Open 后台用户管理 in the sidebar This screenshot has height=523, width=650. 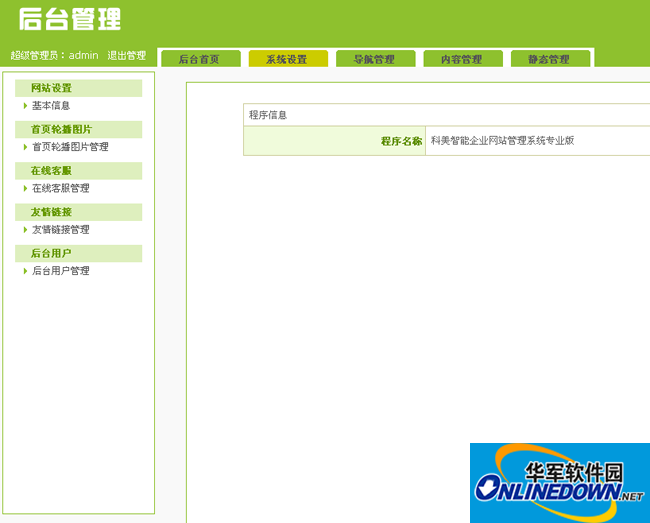(61, 271)
